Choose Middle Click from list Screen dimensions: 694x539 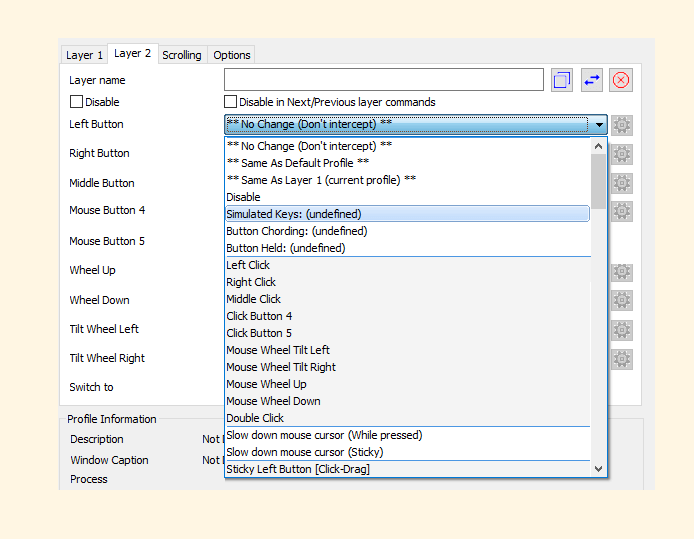pyautogui.click(x=408, y=299)
